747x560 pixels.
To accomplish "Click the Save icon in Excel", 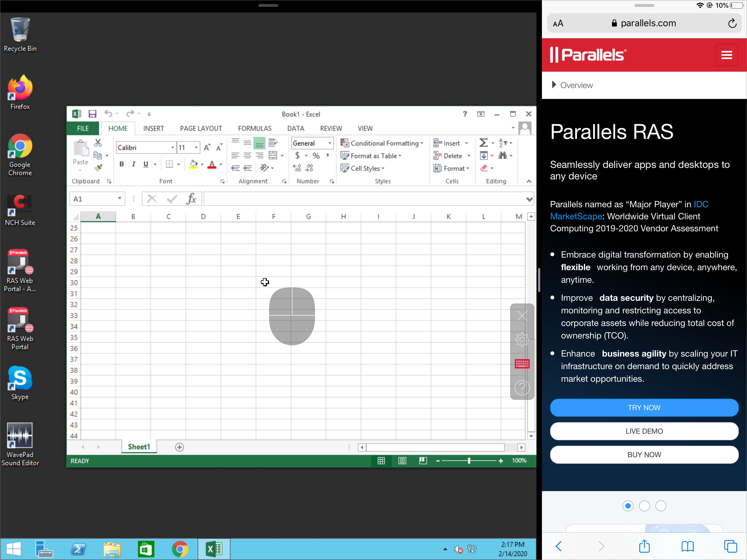I will [x=92, y=114].
